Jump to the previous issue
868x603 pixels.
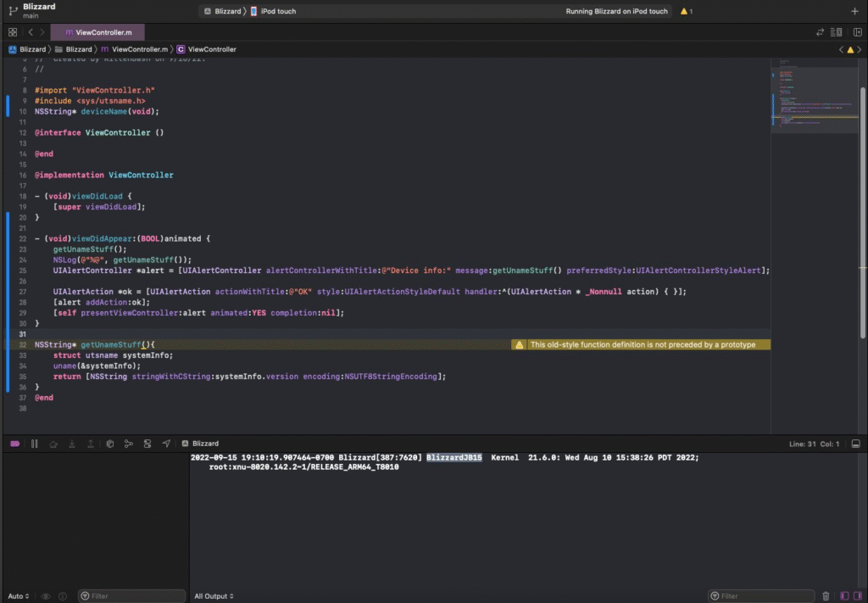tap(842, 49)
